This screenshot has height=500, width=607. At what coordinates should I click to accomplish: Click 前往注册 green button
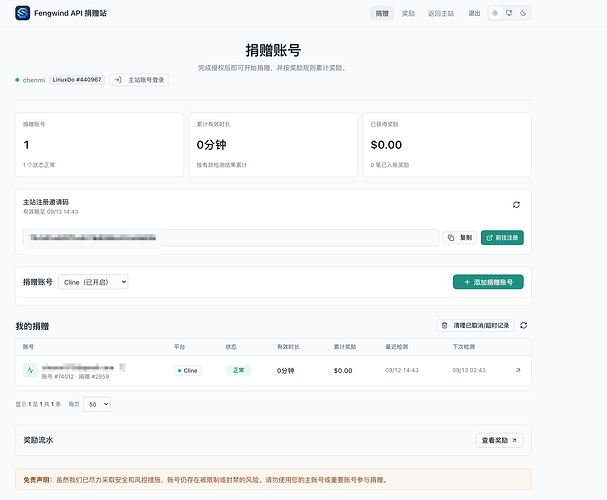(x=502, y=238)
